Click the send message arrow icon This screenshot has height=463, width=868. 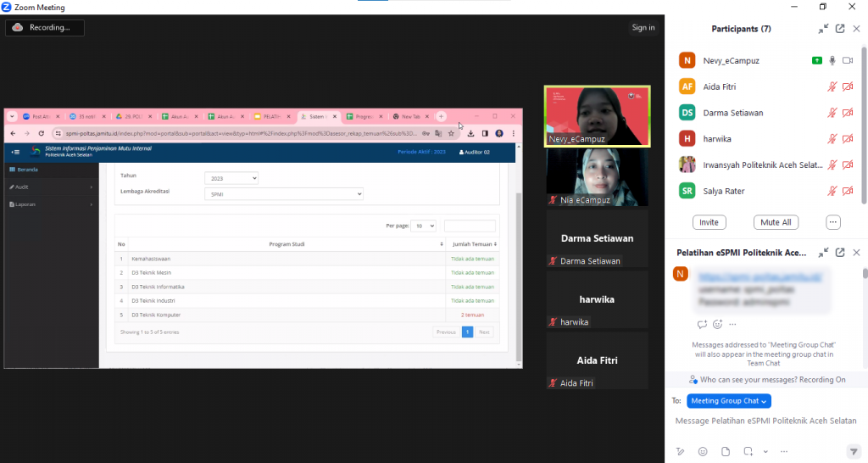coord(853,451)
